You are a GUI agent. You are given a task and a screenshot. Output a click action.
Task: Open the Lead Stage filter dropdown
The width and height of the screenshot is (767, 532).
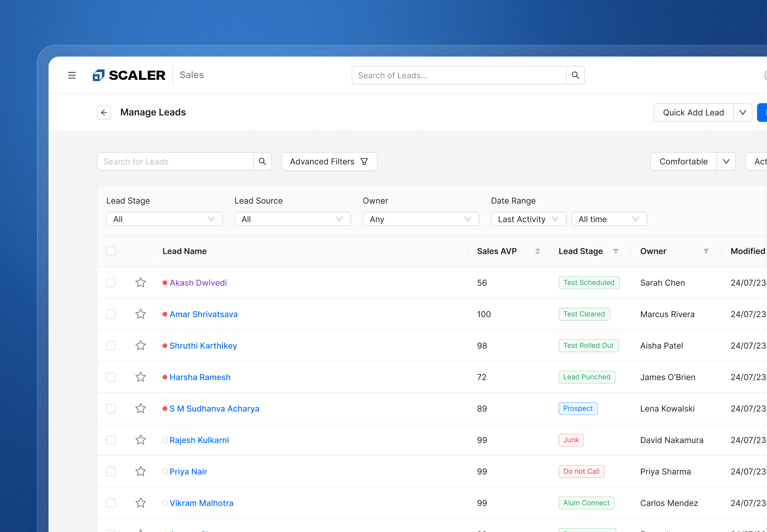click(x=164, y=219)
